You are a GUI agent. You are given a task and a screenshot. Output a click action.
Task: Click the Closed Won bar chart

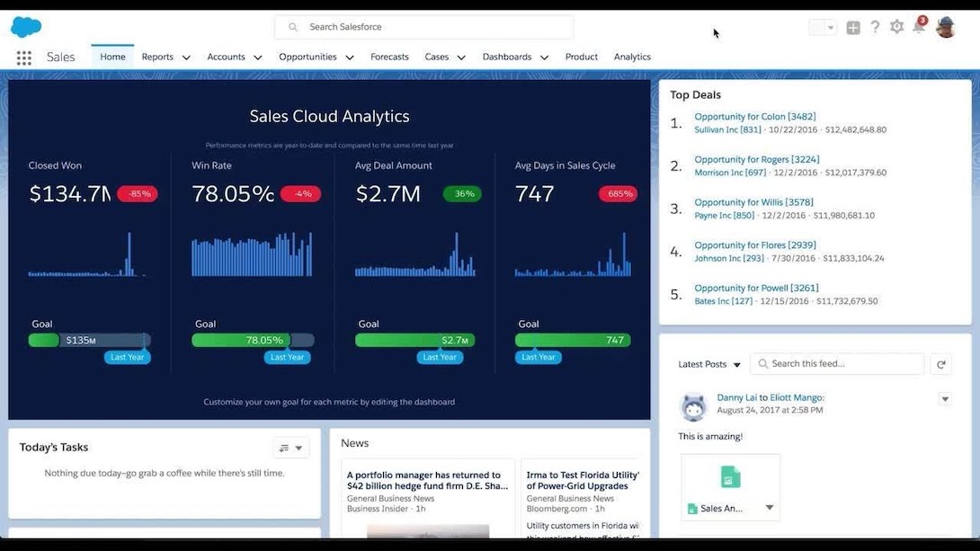click(87, 254)
